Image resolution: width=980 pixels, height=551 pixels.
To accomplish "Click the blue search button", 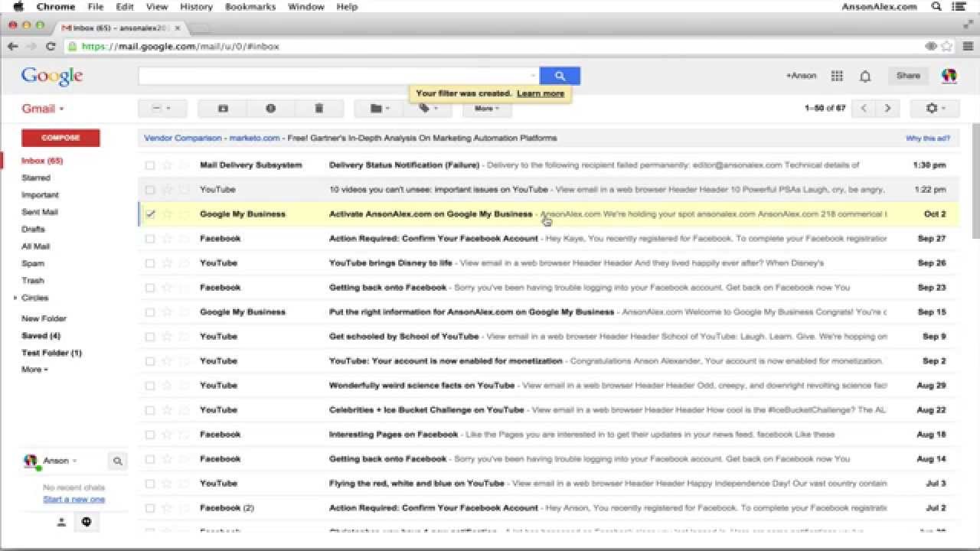I will click(560, 76).
